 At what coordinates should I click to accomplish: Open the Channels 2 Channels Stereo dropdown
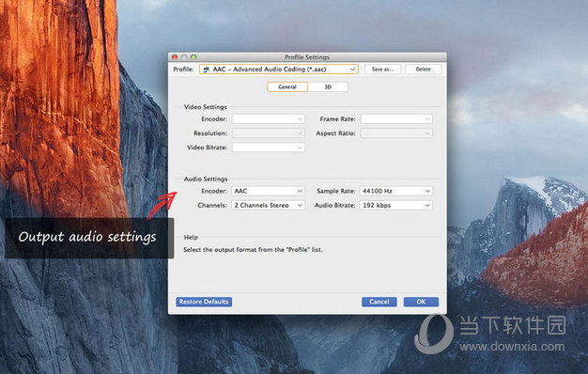coord(268,205)
